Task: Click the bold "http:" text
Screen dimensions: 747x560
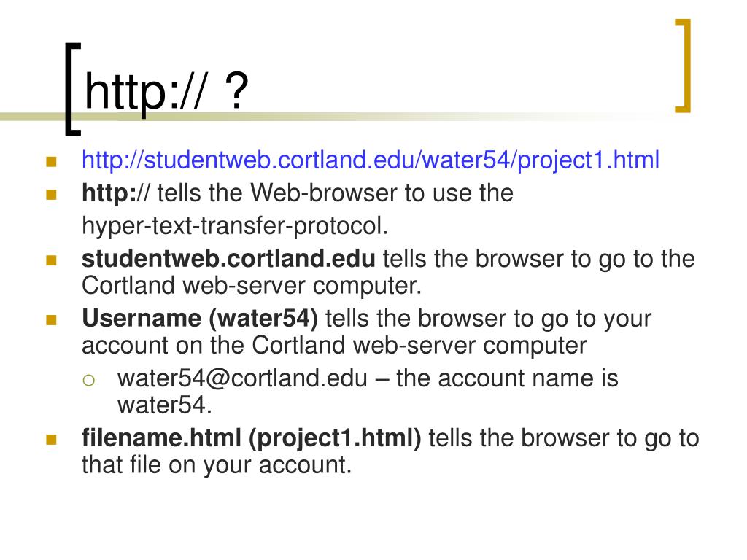Action: (109, 192)
